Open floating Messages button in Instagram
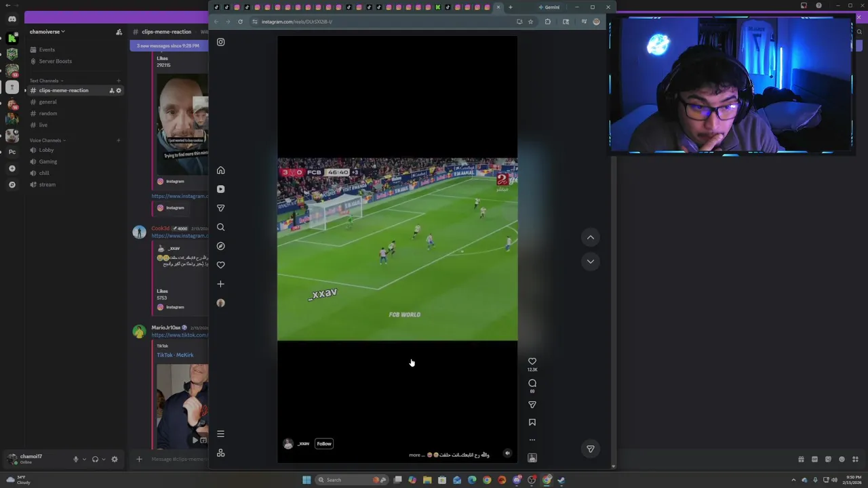Screen dimensions: 868x488 [591, 449]
